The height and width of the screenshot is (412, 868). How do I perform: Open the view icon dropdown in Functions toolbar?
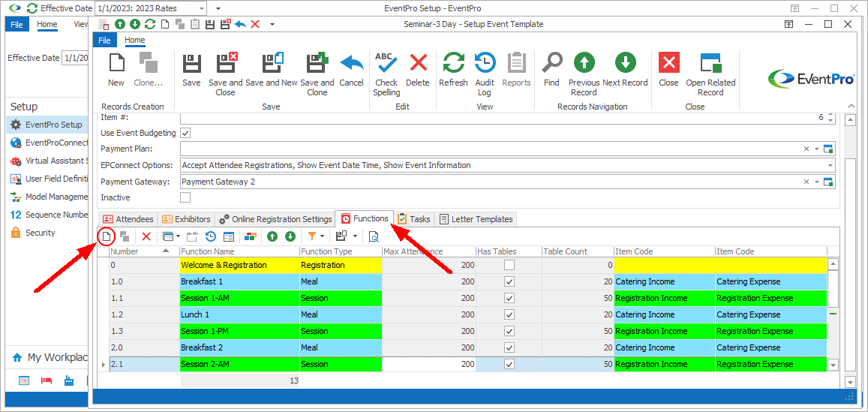[179, 236]
